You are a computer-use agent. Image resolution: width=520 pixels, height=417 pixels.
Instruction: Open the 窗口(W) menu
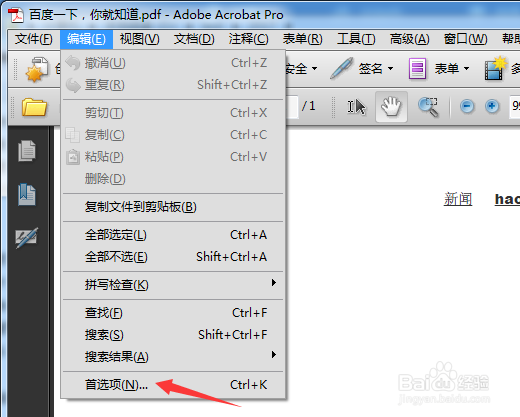465,39
